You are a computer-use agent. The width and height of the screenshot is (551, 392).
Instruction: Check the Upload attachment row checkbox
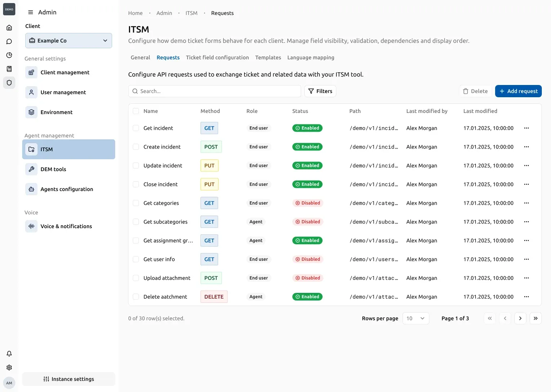tap(136, 278)
